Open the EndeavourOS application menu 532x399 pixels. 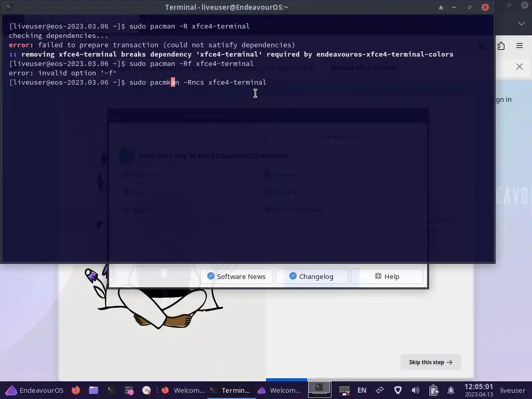34,390
